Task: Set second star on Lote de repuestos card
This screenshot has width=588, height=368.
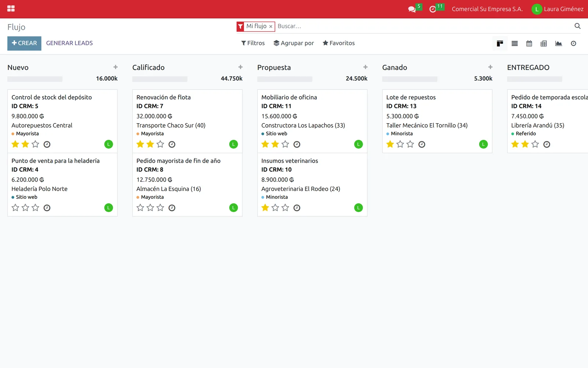Action: coord(400,144)
